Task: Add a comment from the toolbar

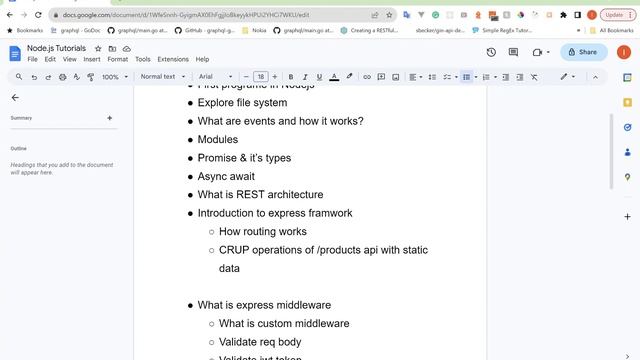Action: 381,77
